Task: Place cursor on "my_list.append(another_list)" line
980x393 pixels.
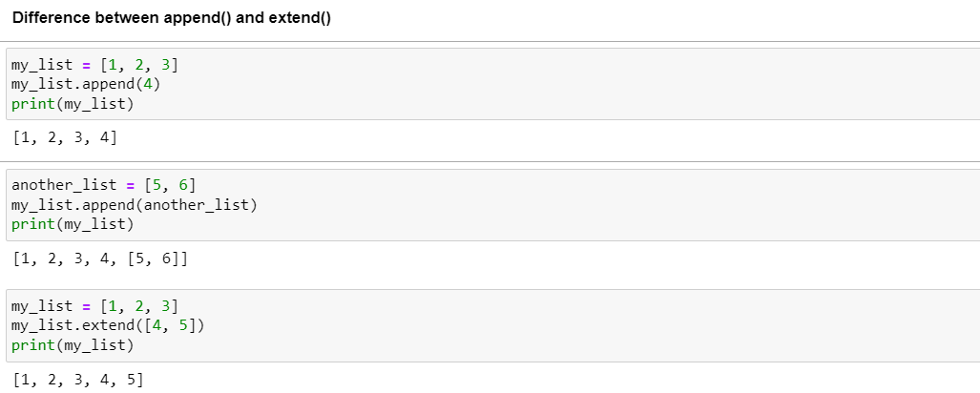Action: point(135,204)
